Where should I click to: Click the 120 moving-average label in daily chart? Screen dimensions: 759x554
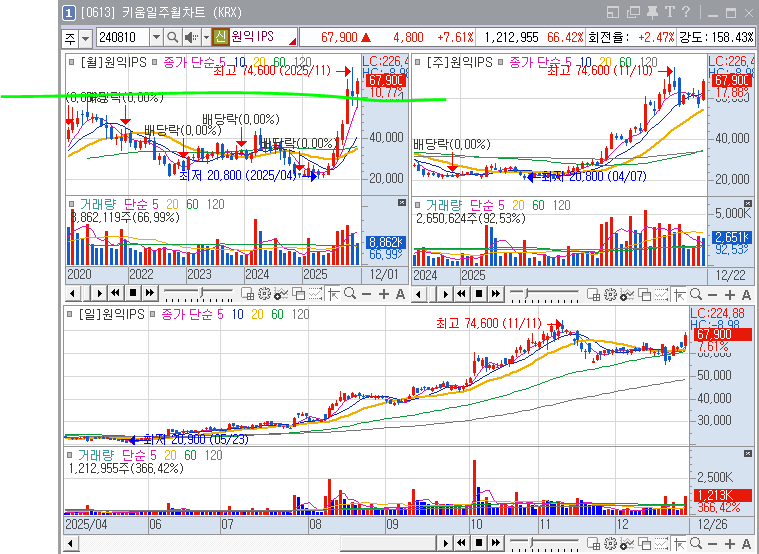point(300,314)
